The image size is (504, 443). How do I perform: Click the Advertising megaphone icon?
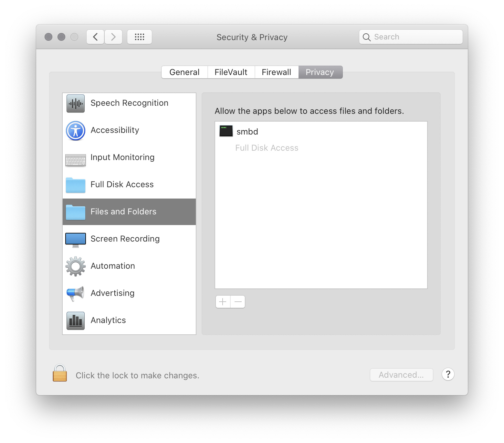coord(76,294)
